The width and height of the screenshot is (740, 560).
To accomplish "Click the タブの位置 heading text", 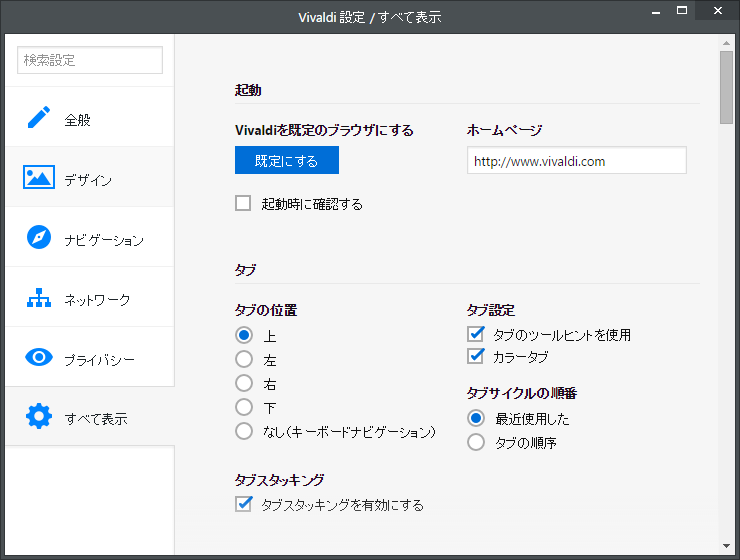I will point(266,310).
